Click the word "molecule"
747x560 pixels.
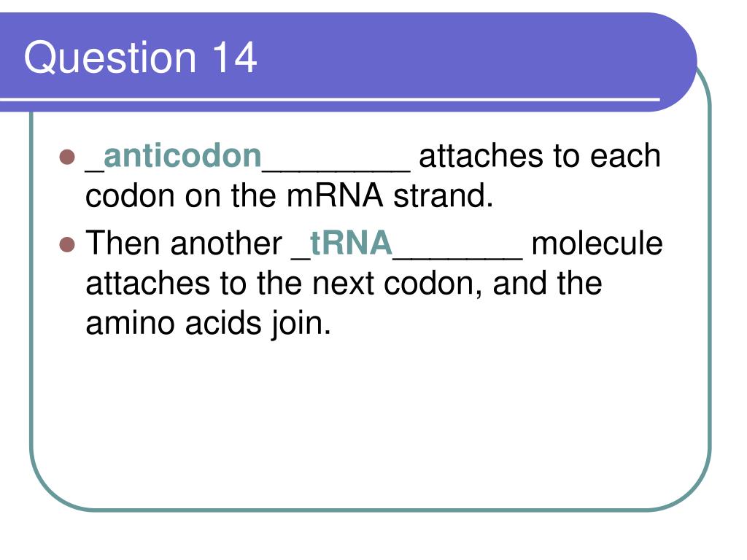[597, 244]
